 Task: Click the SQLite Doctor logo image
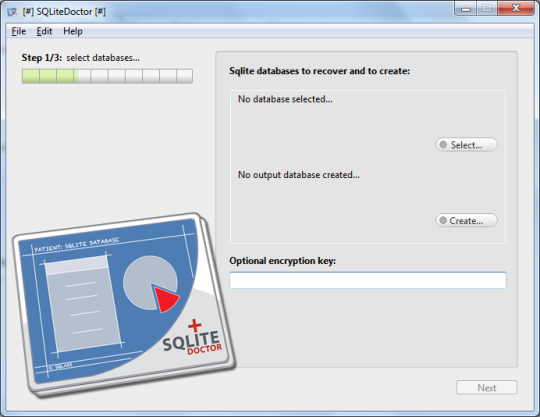[124, 305]
